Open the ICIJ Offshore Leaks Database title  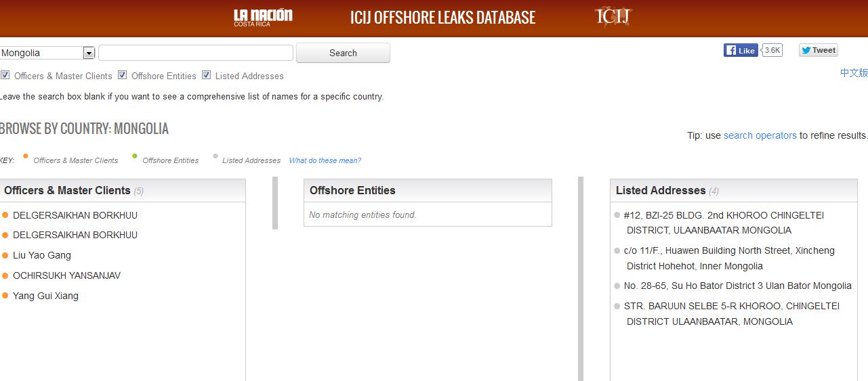442,18
